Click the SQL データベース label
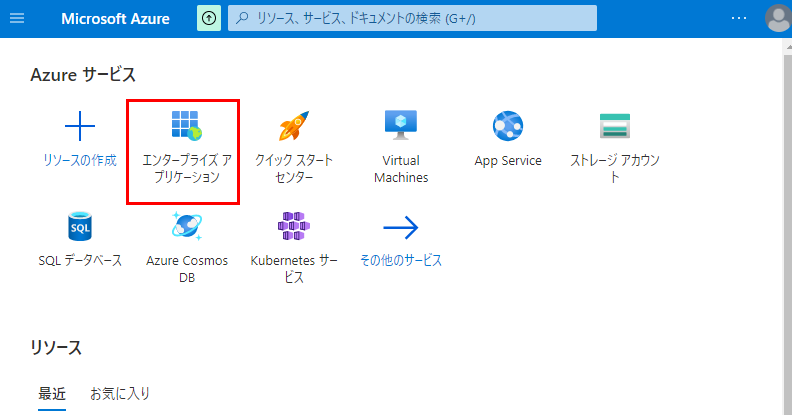 pos(80,261)
